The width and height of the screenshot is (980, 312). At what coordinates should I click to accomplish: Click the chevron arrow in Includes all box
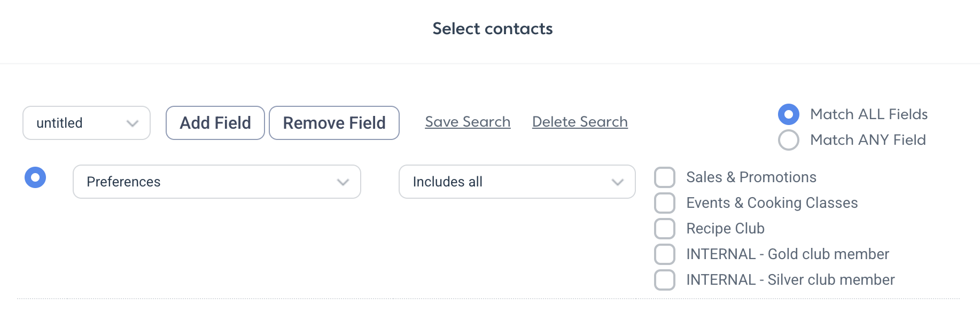618,182
